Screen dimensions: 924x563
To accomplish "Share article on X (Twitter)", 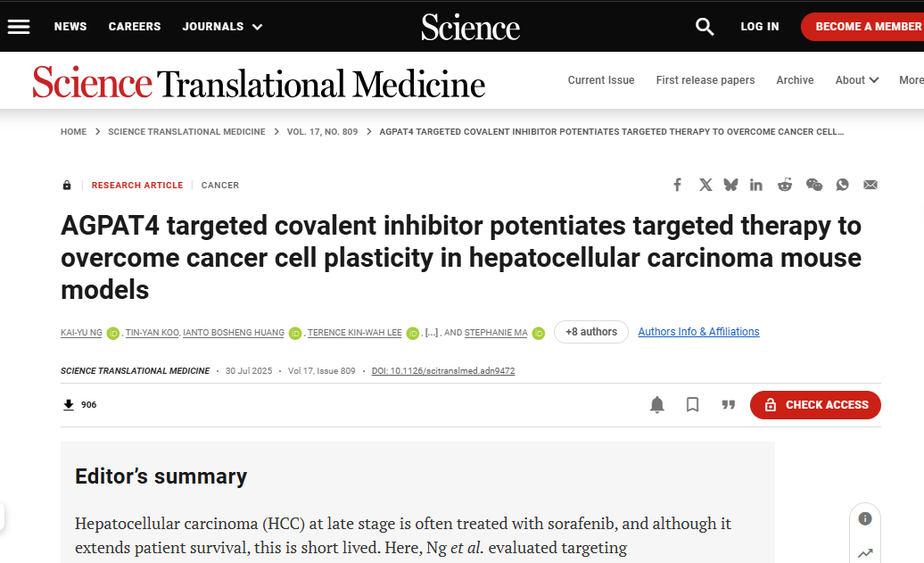I will tap(705, 185).
